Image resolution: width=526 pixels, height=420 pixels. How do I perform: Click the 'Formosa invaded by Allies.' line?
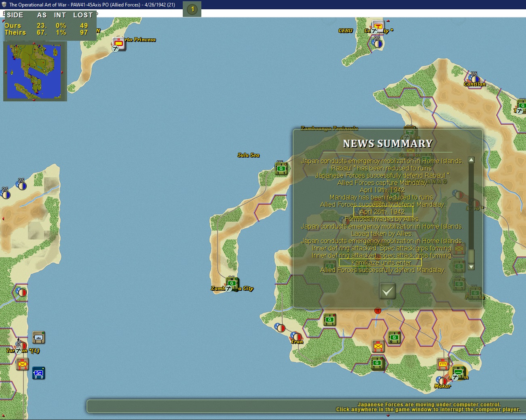click(x=382, y=219)
